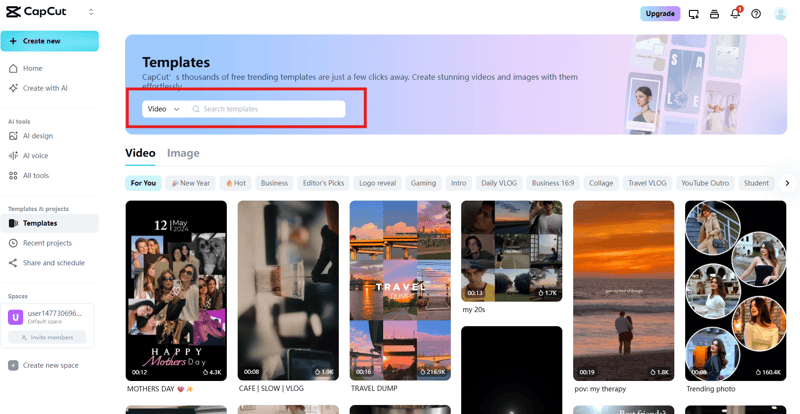
Task: Select the Gaming category chip
Action: tap(423, 183)
